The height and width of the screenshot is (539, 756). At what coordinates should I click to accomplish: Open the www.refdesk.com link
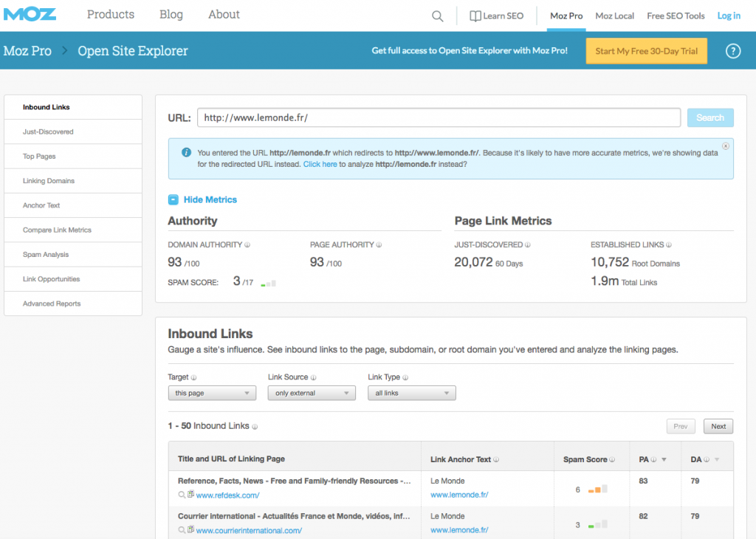click(227, 495)
